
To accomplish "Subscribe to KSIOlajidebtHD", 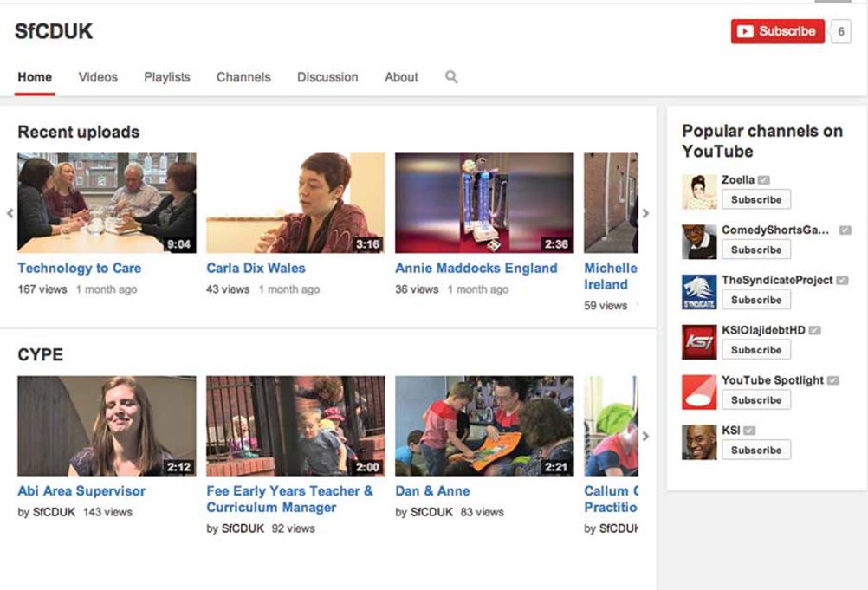I will pyautogui.click(x=756, y=350).
